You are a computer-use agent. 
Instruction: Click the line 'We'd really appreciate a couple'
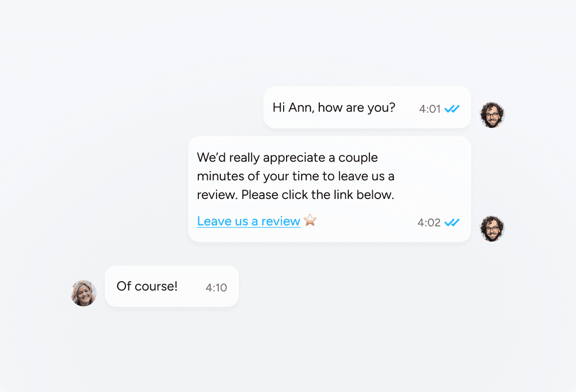(x=287, y=158)
